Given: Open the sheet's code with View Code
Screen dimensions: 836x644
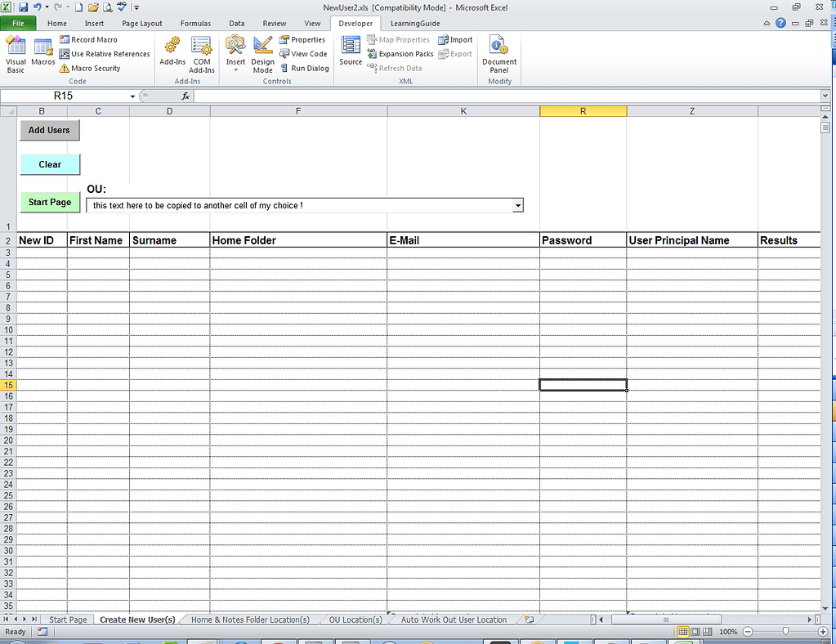Looking at the screenshot, I should pos(303,53).
